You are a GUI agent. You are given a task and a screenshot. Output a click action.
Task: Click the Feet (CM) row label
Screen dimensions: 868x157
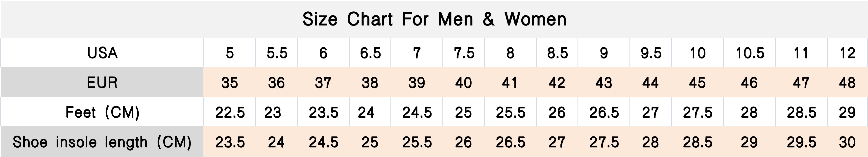click(102, 112)
